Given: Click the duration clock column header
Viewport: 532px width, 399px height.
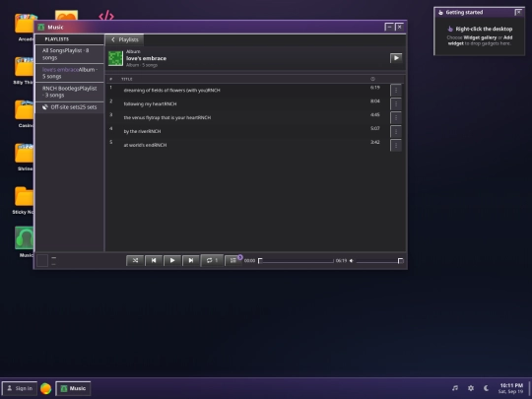Looking at the screenshot, I should click(372, 79).
